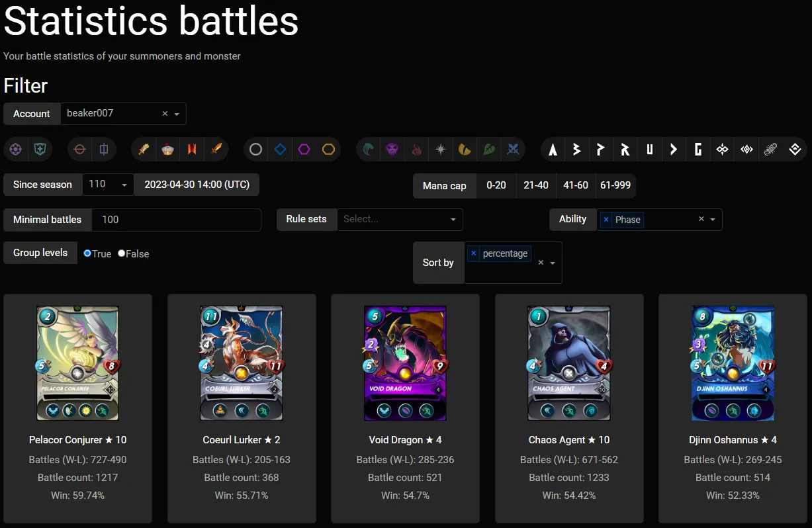The height and width of the screenshot is (528, 812).
Task: Click Djinn Oshannus battle count 514
Action: point(733,478)
